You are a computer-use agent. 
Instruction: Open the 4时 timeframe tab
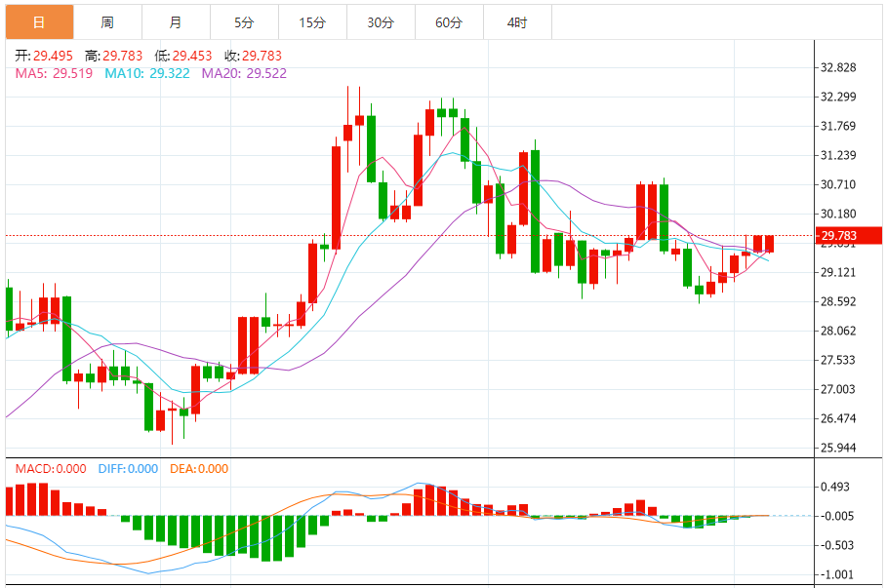coord(517,22)
